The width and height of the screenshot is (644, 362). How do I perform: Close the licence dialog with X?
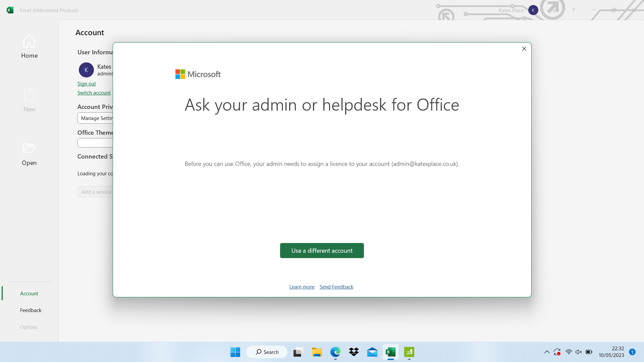pos(524,49)
